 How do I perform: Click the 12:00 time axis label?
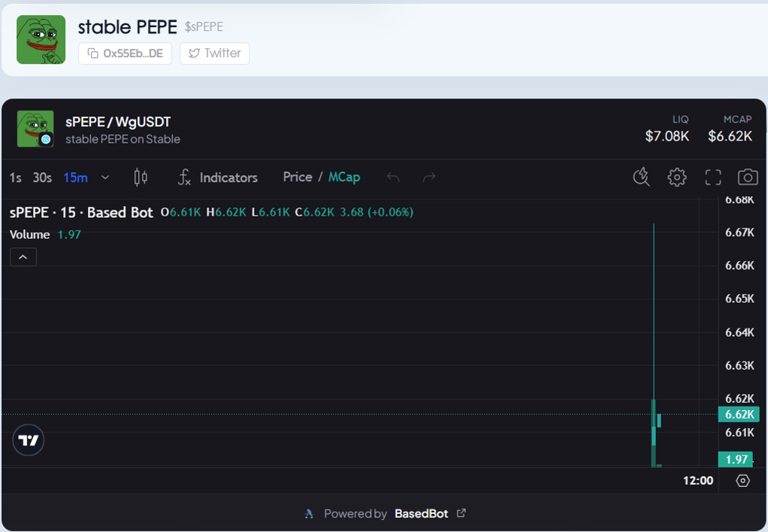click(698, 481)
